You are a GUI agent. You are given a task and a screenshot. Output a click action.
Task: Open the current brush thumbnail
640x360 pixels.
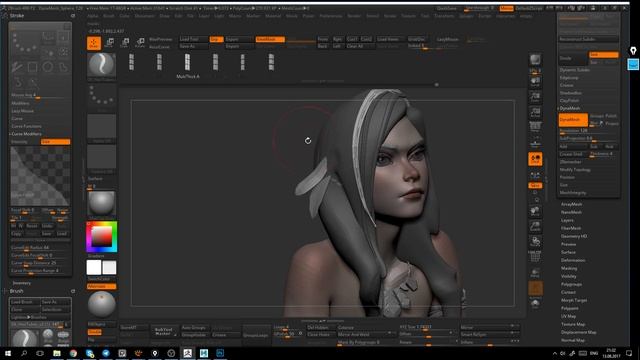click(x=102, y=65)
